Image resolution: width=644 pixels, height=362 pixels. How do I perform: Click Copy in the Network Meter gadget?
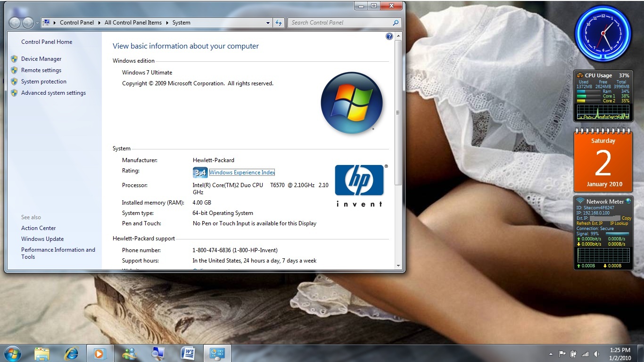(x=627, y=218)
